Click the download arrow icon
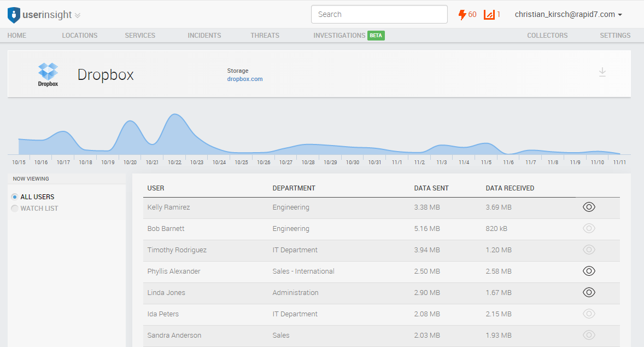 (x=602, y=72)
